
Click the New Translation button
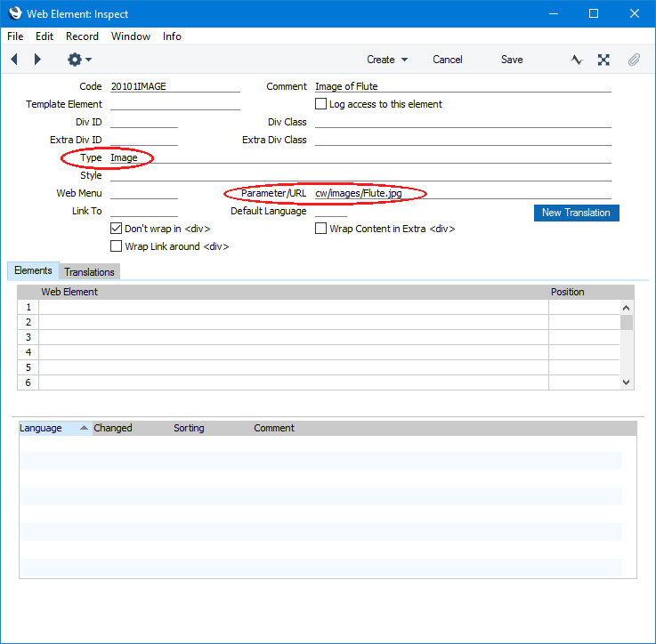tap(576, 213)
